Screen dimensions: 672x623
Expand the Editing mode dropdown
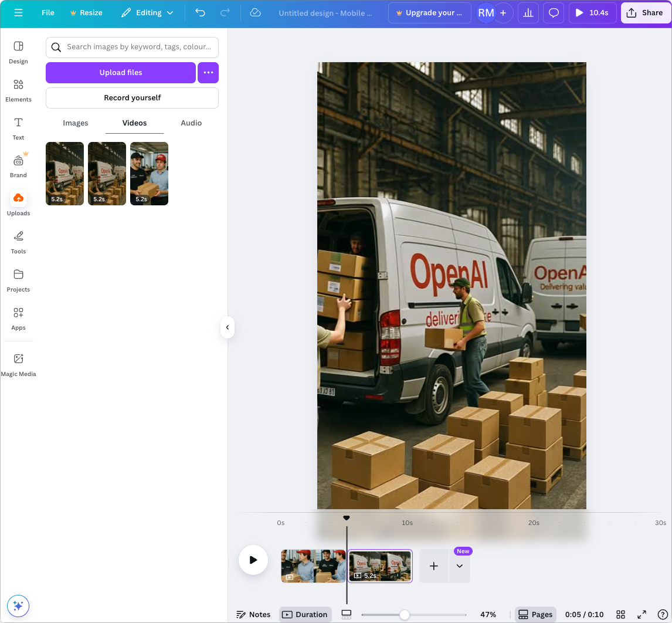(x=147, y=13)
